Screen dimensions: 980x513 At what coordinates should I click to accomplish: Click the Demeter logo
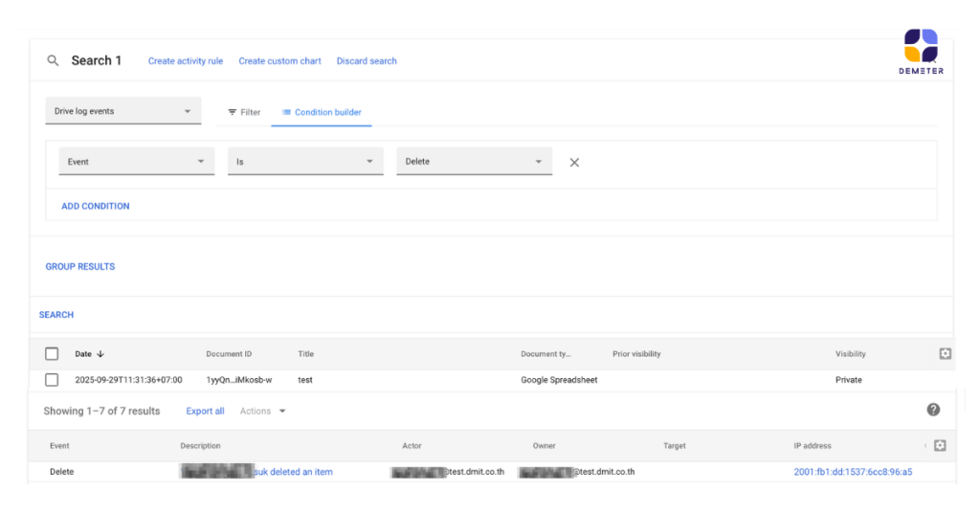921,52
